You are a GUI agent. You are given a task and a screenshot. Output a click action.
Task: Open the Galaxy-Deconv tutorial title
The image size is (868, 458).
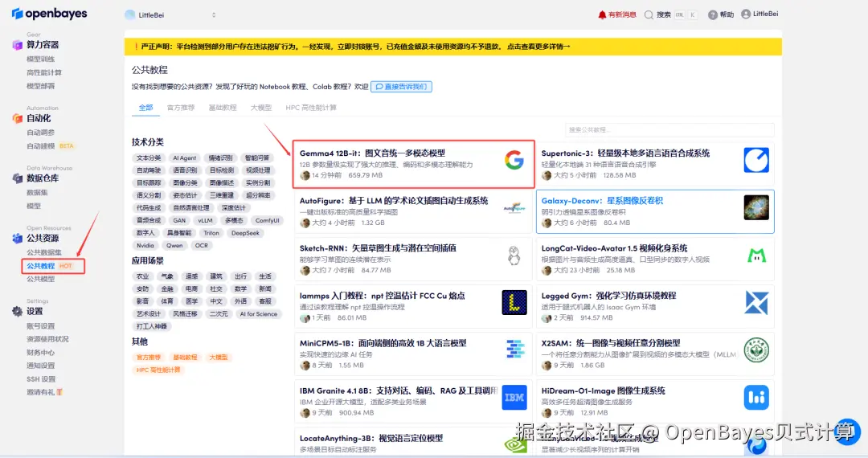click(x=602, y=201)
